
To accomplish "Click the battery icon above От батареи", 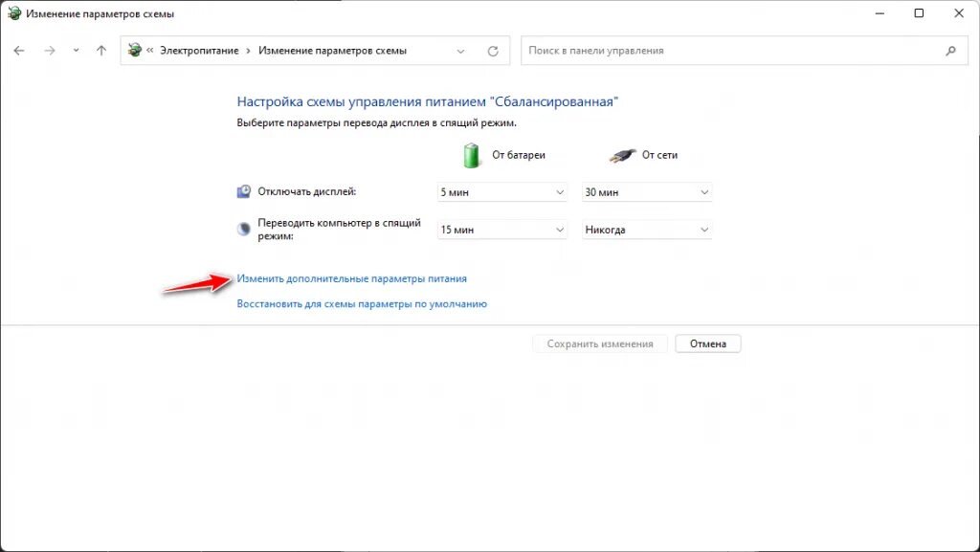I will click(472, 156).
